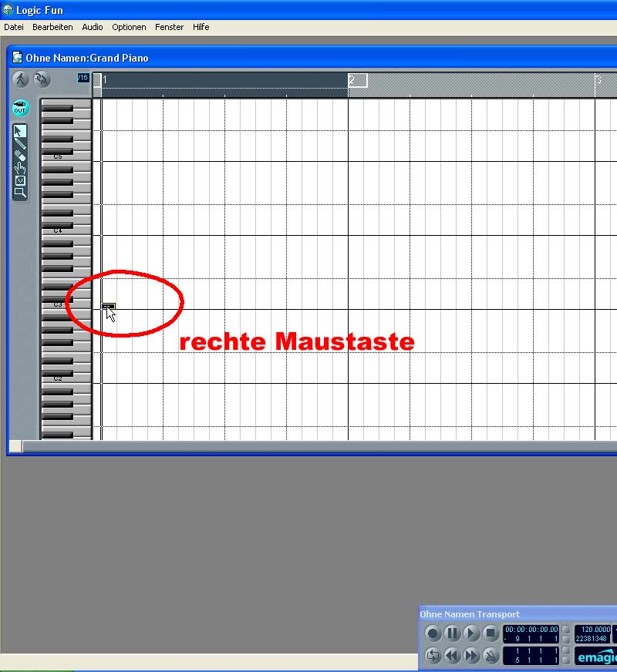Select the eraser tool

coord(20,156)
